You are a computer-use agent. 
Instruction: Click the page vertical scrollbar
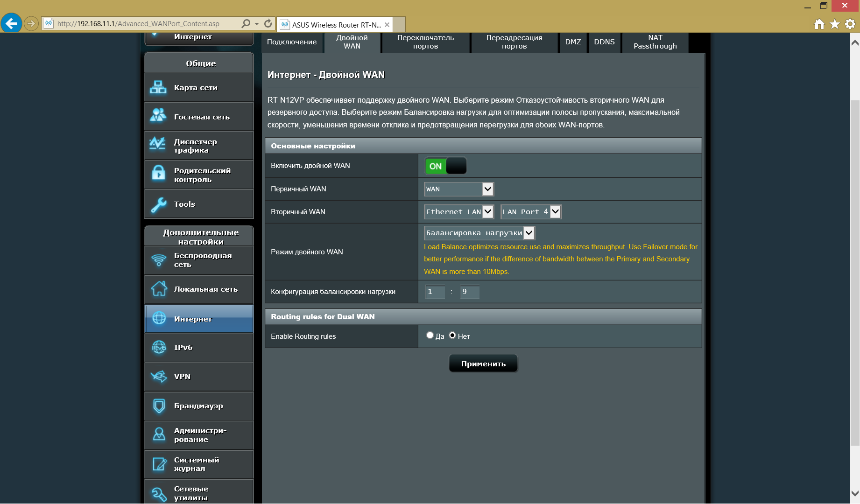click(x=855, y=271)
